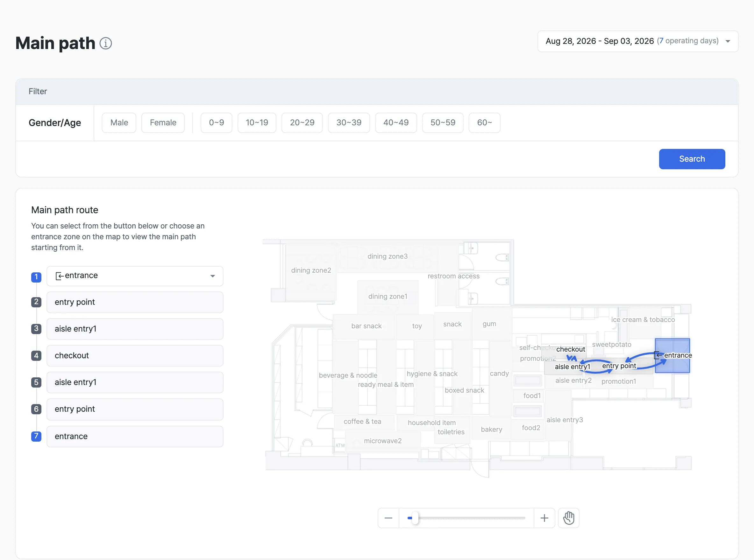Click the highlighted entrance zone on map
Image resolution: width=754 pixels, height=560 pixels.
(672, 356)
